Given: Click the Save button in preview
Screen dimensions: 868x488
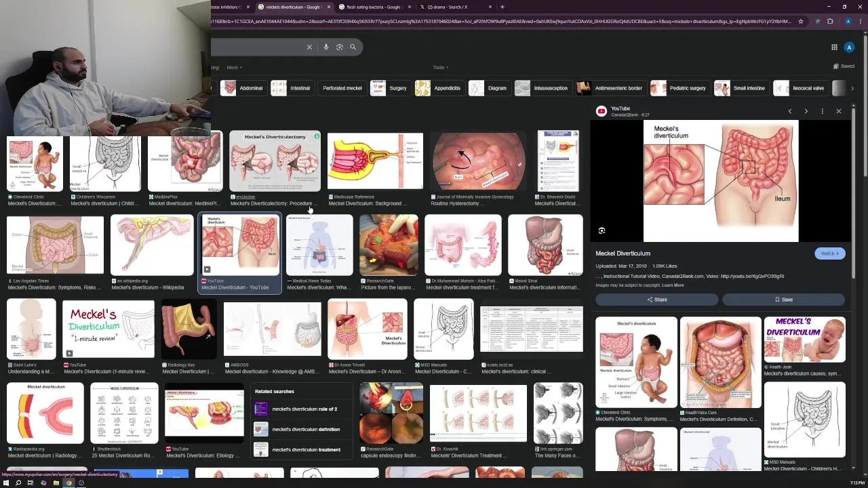Looking at the screenshot, I should 784,300.
